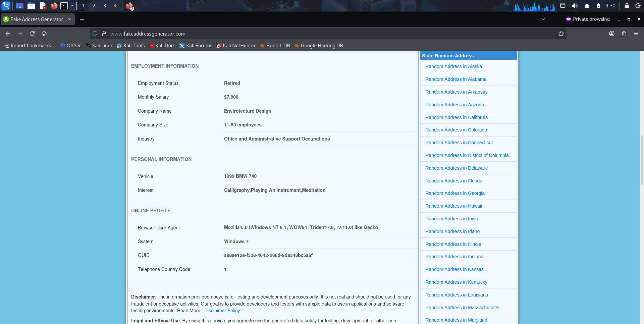
Task: Open the Kali Linux bookmark
Action: 99,46
